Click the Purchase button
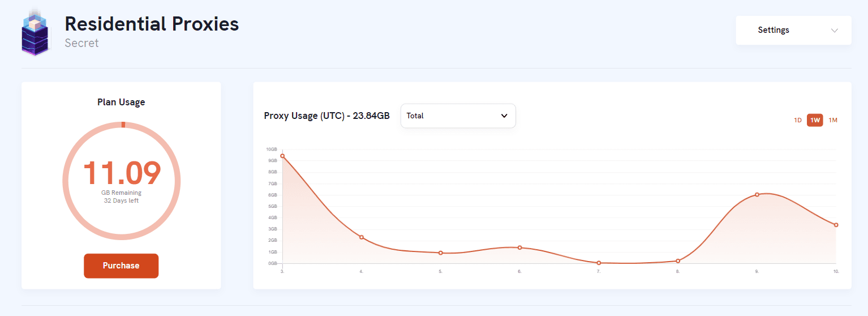The width and height of the screenshot is (868, 316). click(x=121, y=266)
